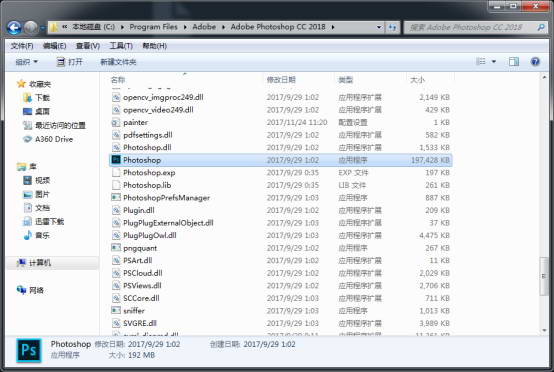Select the SVGRE.dll file name

[140, 323]
